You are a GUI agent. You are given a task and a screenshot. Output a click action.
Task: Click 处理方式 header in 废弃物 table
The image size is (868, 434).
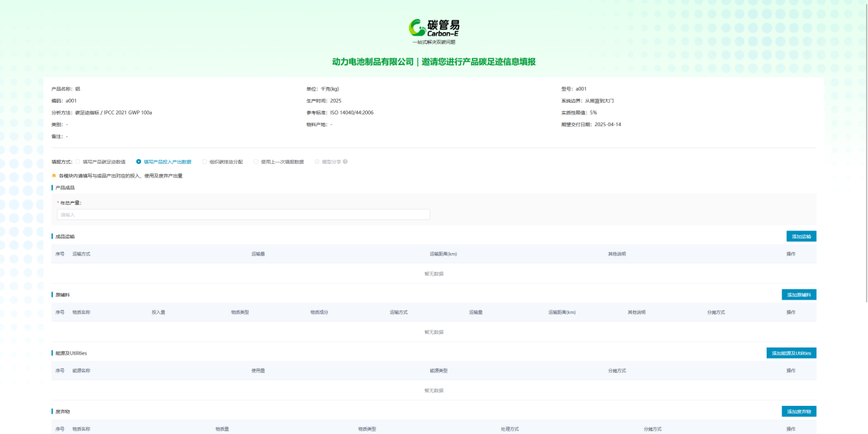coord(510,429)
